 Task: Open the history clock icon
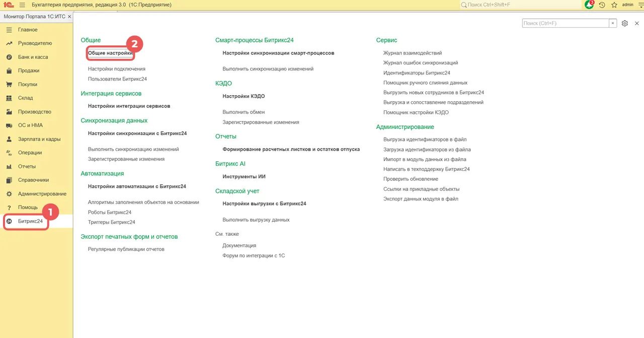point(602,5)
